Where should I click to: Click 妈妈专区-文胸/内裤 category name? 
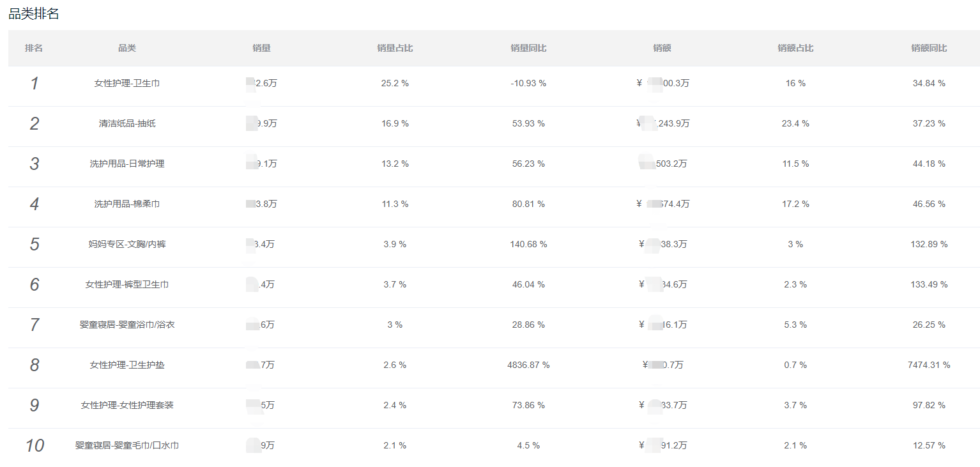point(127,244)
